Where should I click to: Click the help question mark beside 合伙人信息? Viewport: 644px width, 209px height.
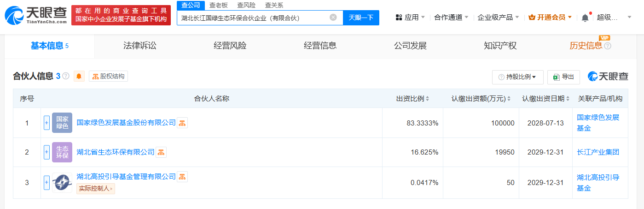click(66, 76)
